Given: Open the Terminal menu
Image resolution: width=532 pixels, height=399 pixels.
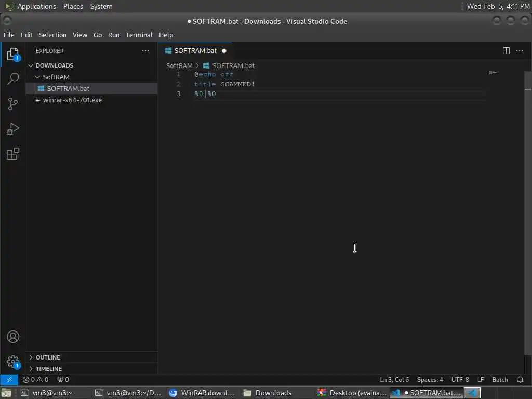Looking at the screenshot, I should pos(139,35).
